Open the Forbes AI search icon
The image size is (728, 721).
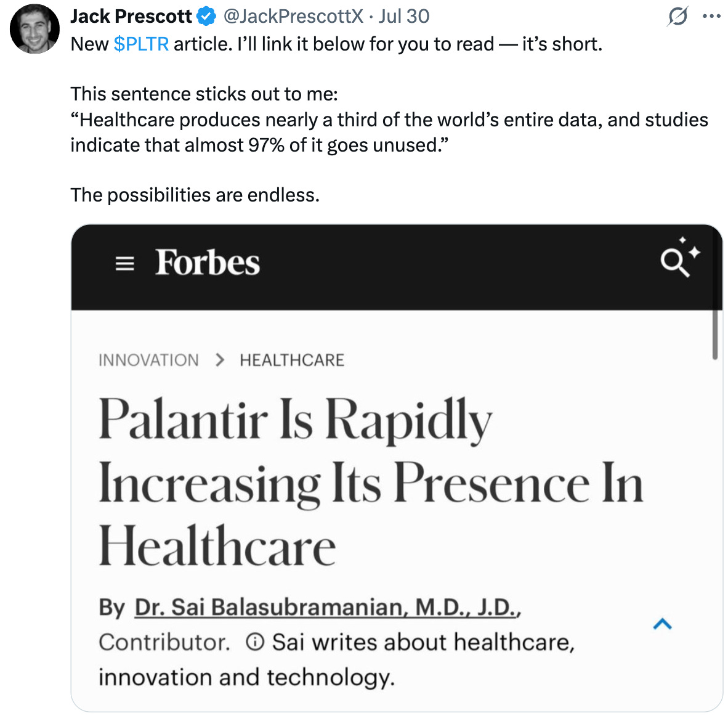pyautogui.click(x=680, y=257)
